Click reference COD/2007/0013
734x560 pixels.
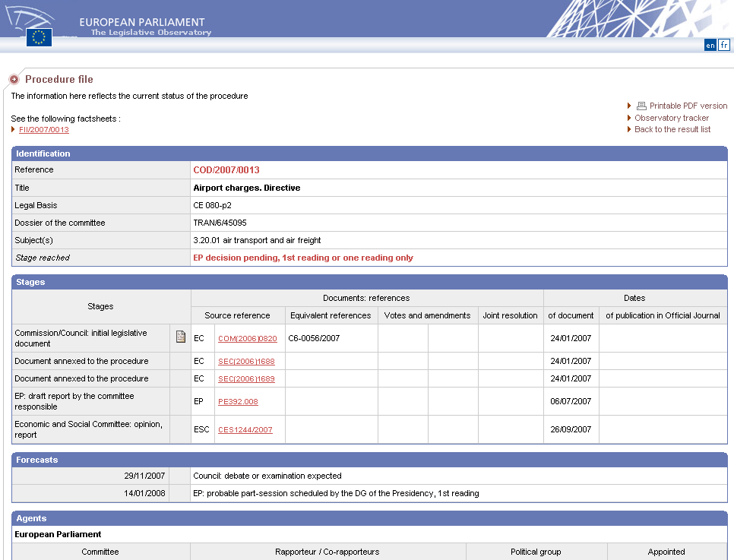point(226,170)
